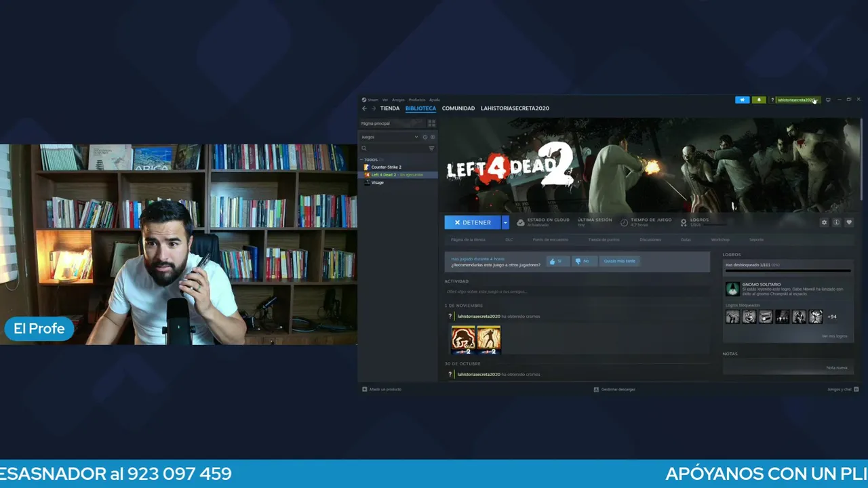Go back with the left arrow in Steam
Screen dimensions: 868x488
[364, 108]
